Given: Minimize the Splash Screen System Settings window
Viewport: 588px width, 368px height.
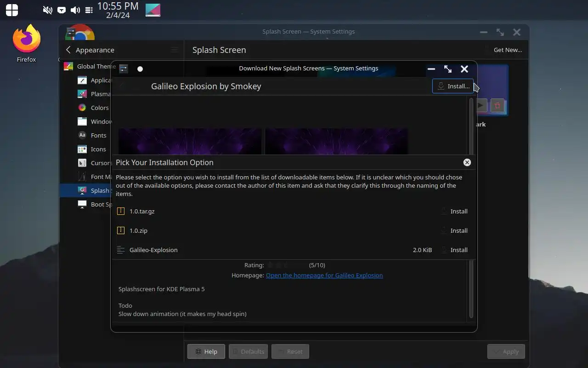Looking at the screenshot, I should point(484,32).
